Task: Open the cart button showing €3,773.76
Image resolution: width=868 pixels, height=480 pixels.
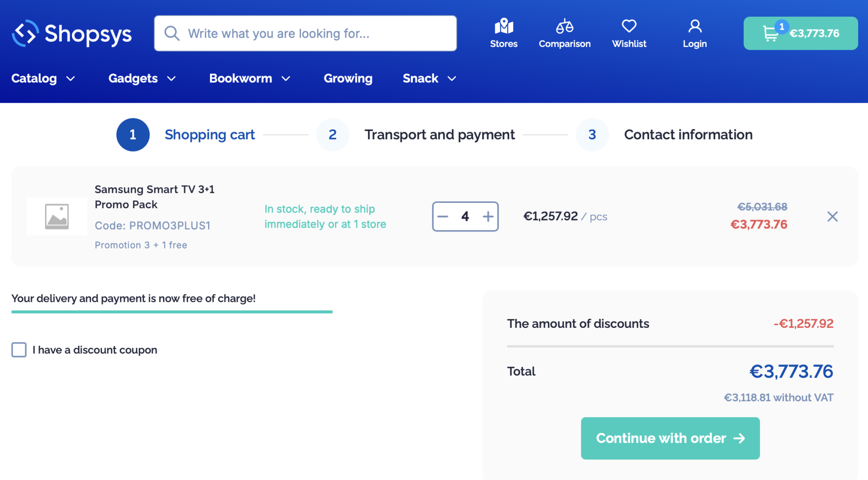Action: tap(800, 33)
